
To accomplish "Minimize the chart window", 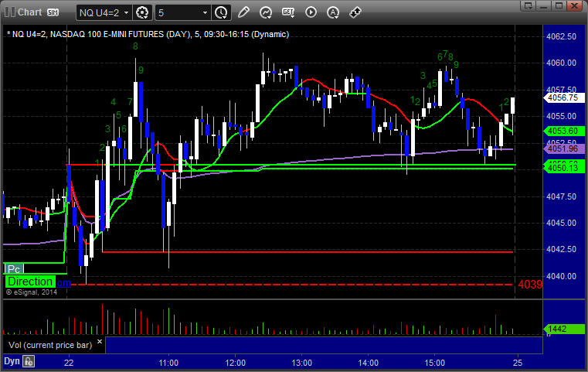I will (544, 5).
